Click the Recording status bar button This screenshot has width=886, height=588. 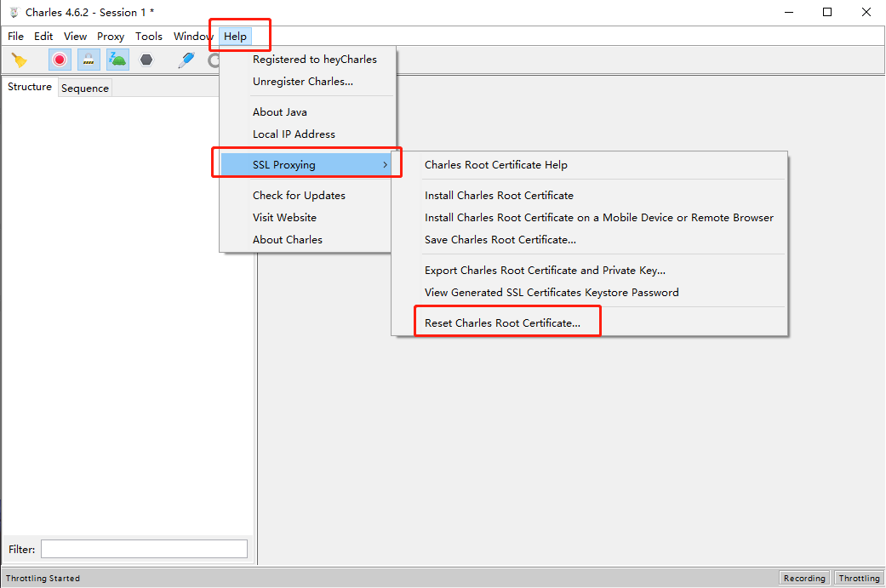point(804,578)
